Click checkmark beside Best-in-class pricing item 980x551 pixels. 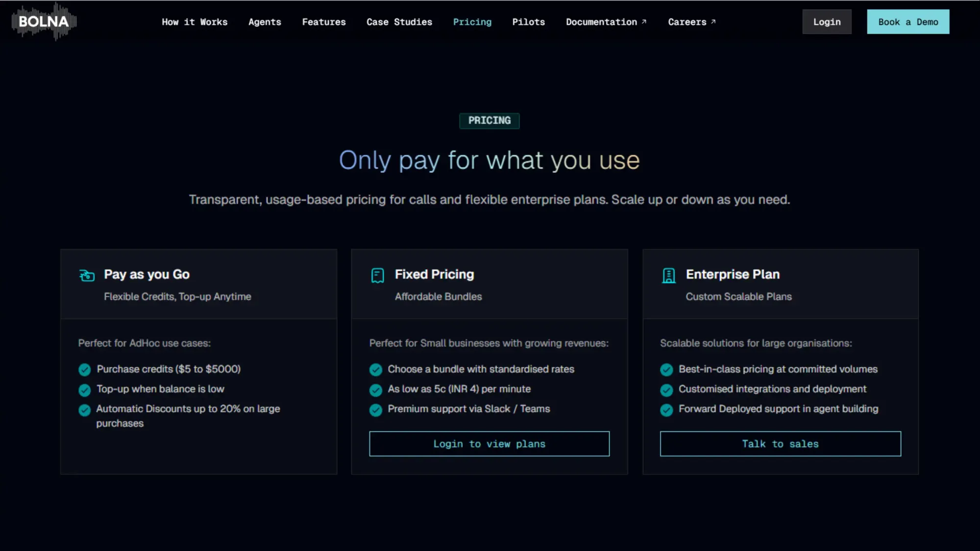pos(666,370)
